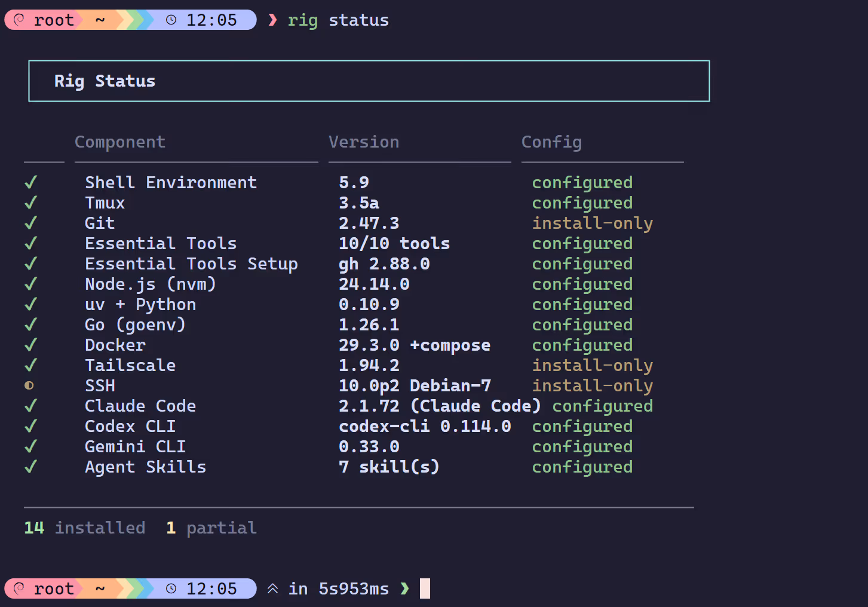Click the green checkmark beside Shell Environment
The image size is (868, 607).
pyautogui.click(x=30, y=183)
